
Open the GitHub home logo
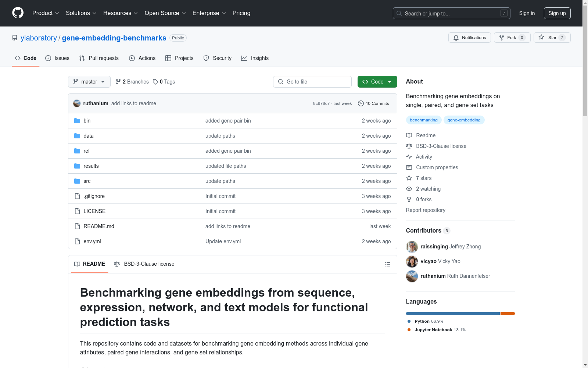[18, 13]
